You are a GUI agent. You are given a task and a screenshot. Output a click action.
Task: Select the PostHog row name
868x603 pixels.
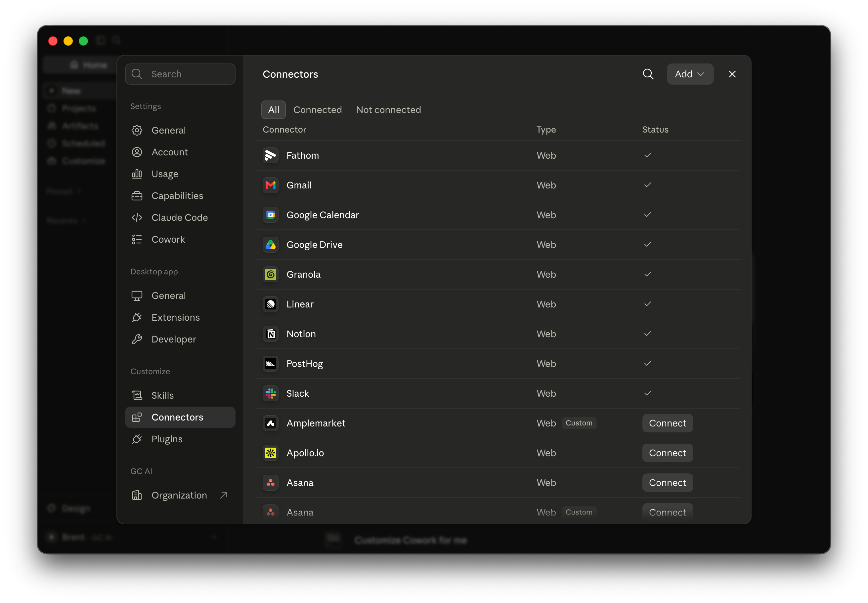(x=304, y=364)
